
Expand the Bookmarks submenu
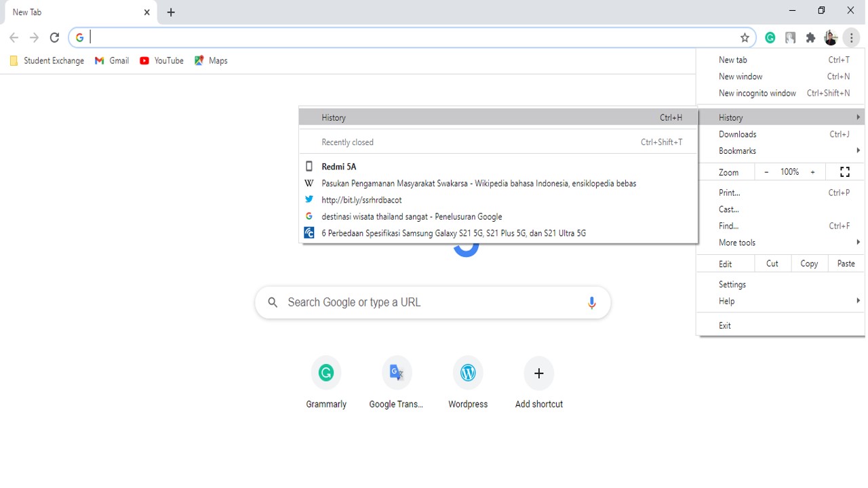click(781, 150)
